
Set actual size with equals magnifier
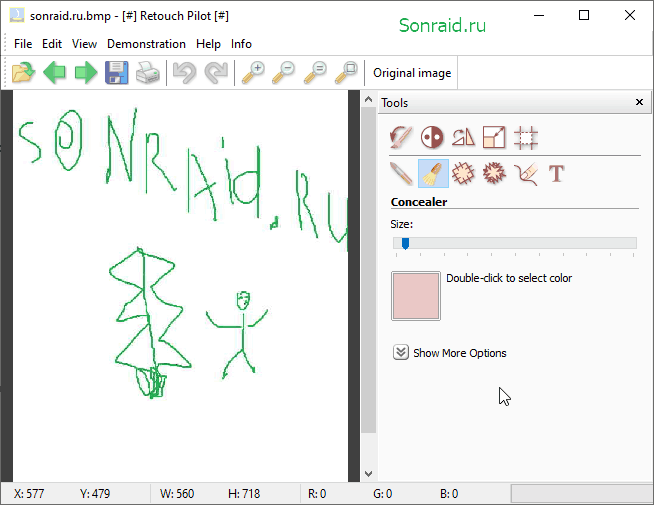(315, 73)
